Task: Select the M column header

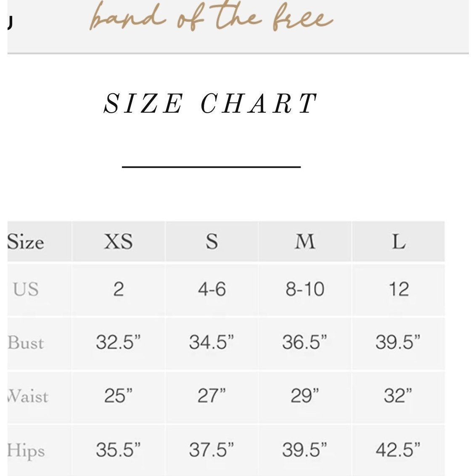Action: (305, 242)
